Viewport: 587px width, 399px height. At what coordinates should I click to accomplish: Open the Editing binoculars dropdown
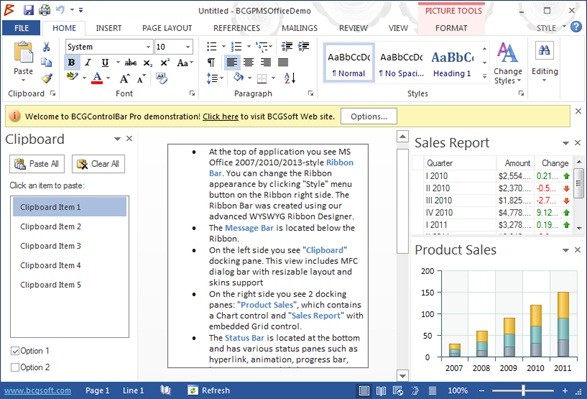coord(545,63)
